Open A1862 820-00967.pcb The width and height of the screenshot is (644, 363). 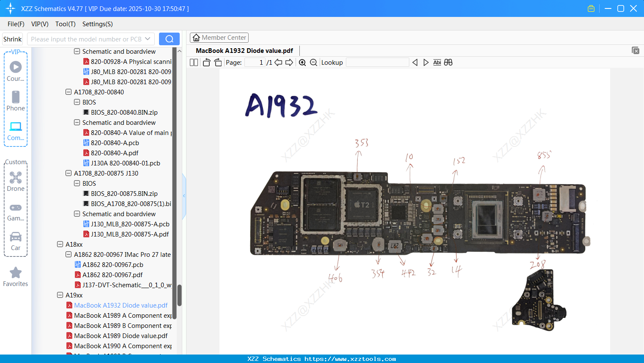tap(109, 264)
